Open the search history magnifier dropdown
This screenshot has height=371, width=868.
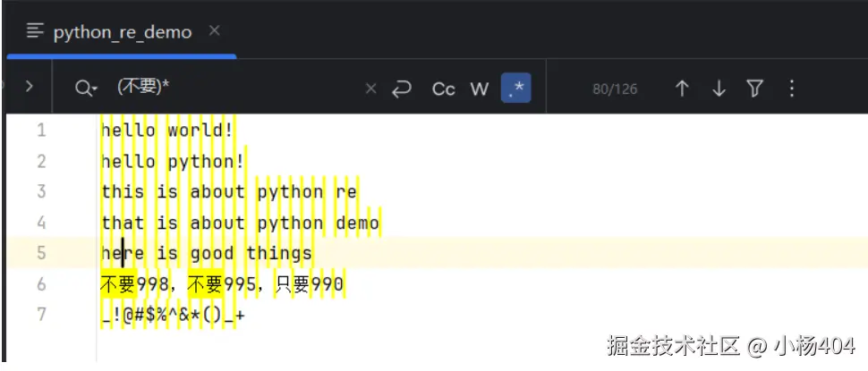86,88
